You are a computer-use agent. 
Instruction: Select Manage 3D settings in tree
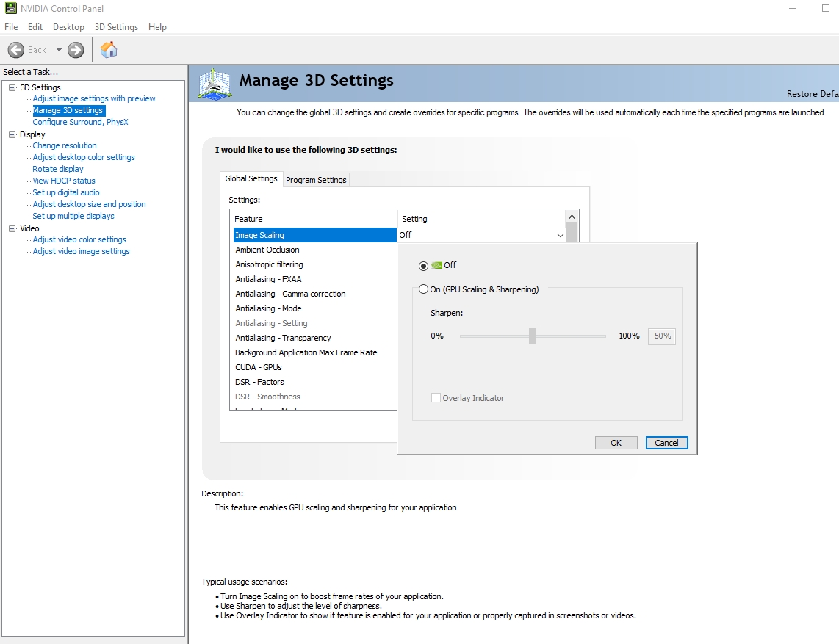[68, 110]
